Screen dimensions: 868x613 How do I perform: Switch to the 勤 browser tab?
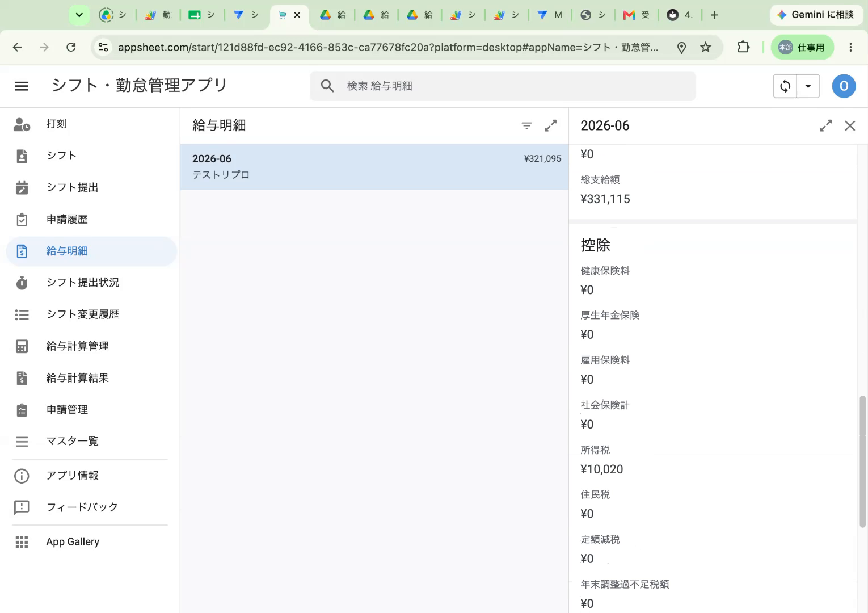click(157, 15)
